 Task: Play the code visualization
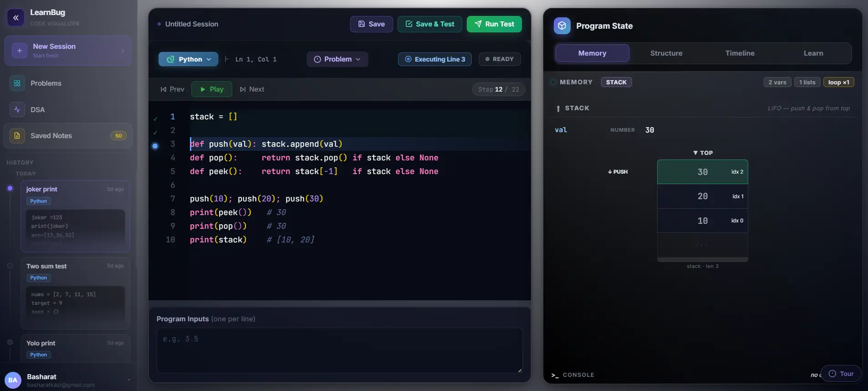click(212, 89)
